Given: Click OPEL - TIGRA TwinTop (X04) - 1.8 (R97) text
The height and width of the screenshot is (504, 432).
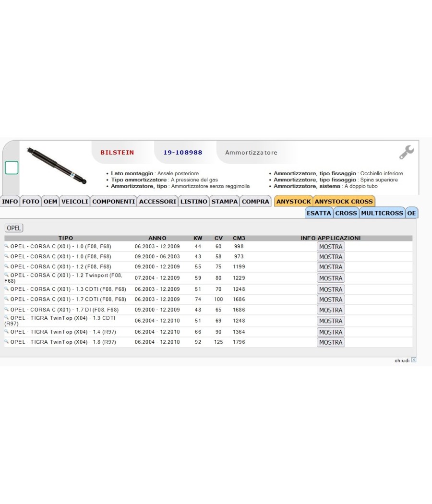Looking at the screenshot, I should [63, 342].
